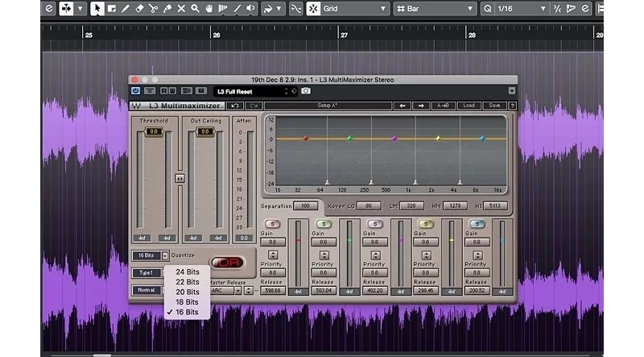Toggle the plugin power bypass button
The width and height of the screenshot is (644, 357).
tap(135, 90)
